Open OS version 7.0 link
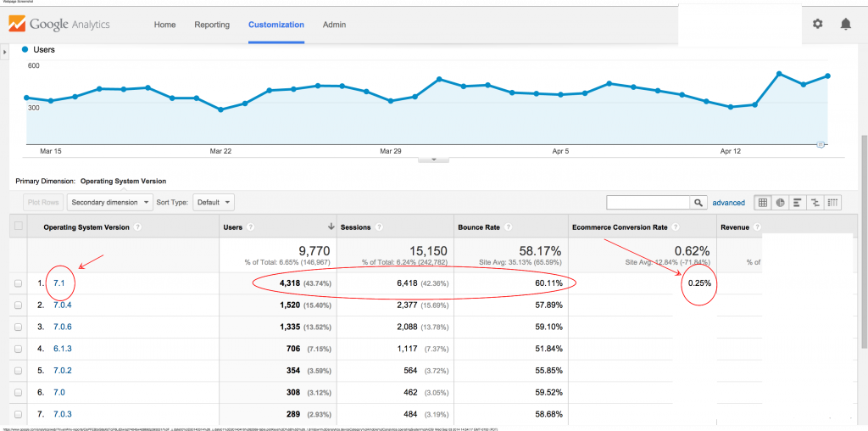The height and width of the screenshot is (431, 868). (x=59, y=392)
